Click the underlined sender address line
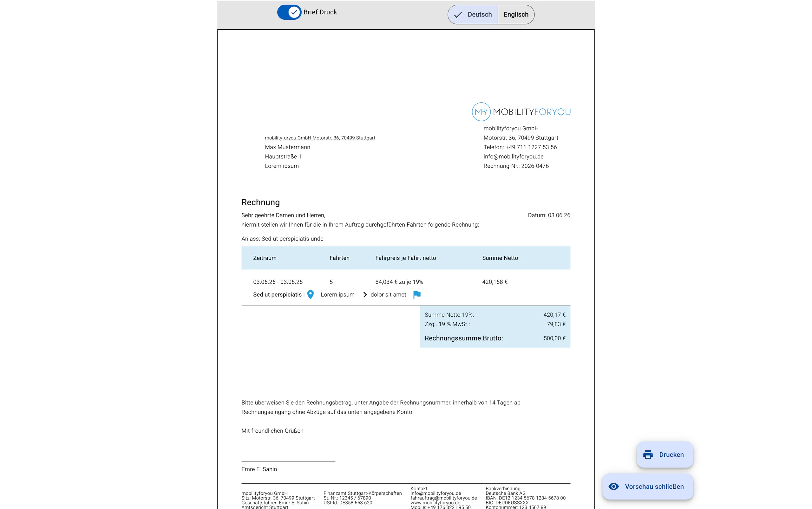The height and width of the screenshot is (509, 812). coord(320,138)
